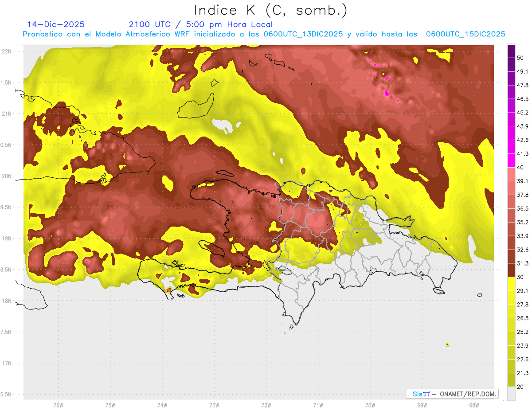The image size is (532, 411).
Task: Click the colorbar value "36.5"
Action: 522,208
